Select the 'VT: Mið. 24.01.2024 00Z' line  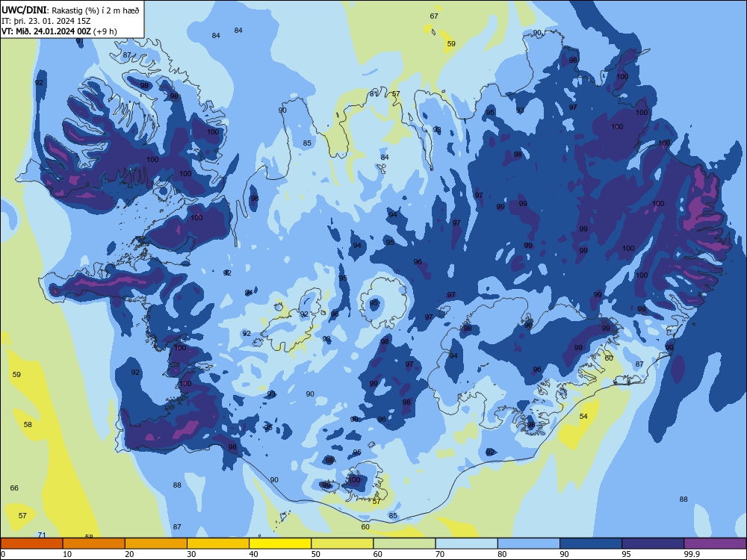click(46, 31)
